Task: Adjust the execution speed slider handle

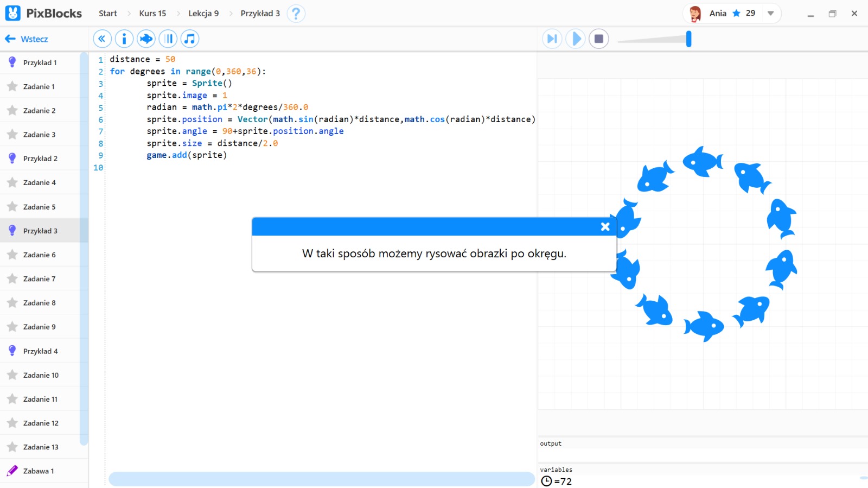Action: (688, 39)
